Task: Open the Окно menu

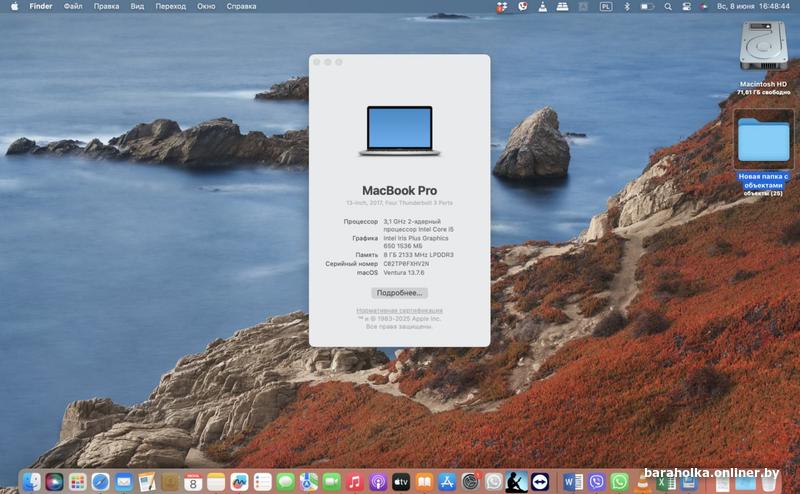Action: pos(206,6)
